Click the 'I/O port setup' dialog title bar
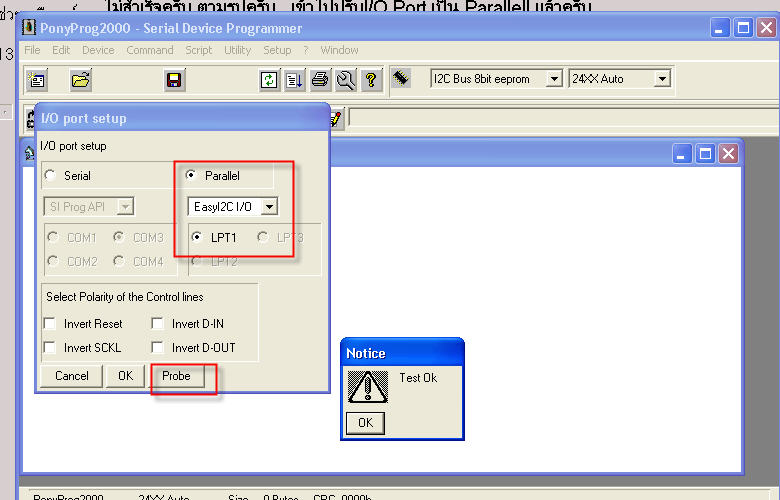The width and height of the screenshot is (780, 500). click(182, 118)
